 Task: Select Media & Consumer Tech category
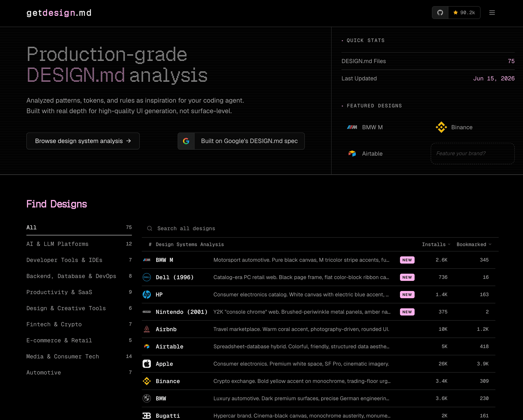(x=79, y=357)
